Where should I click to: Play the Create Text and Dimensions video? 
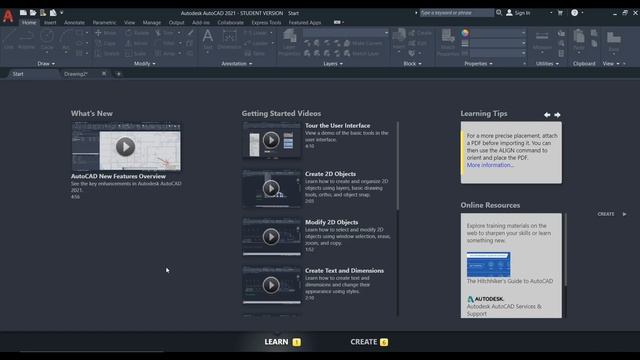[271, 285]
